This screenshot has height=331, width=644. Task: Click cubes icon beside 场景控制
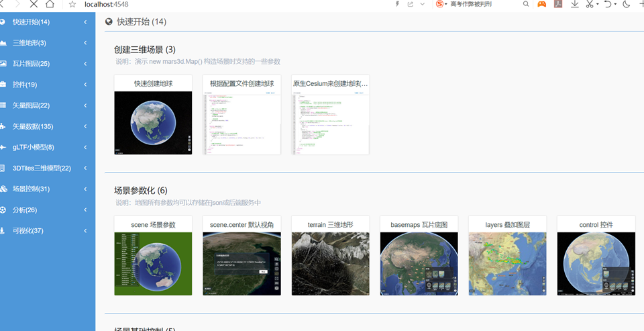(3, 189)
